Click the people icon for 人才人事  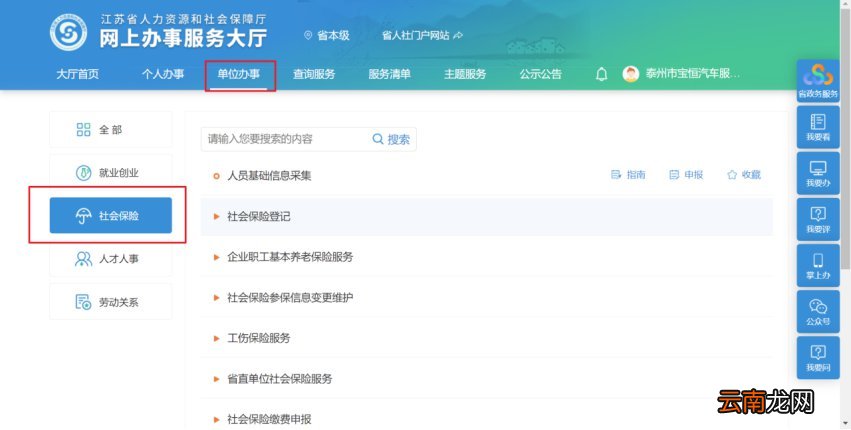84,259
